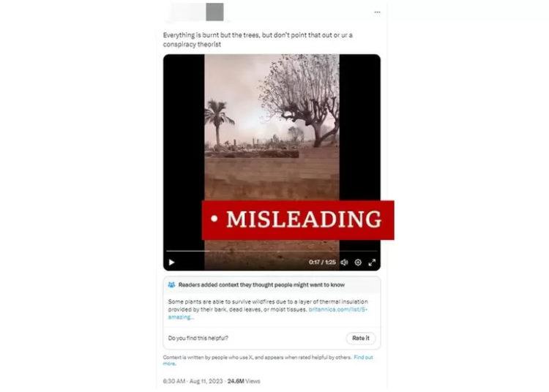Expand video to fullscreen
Viewport: 549px width, 392px height.
tap(372, 263)
